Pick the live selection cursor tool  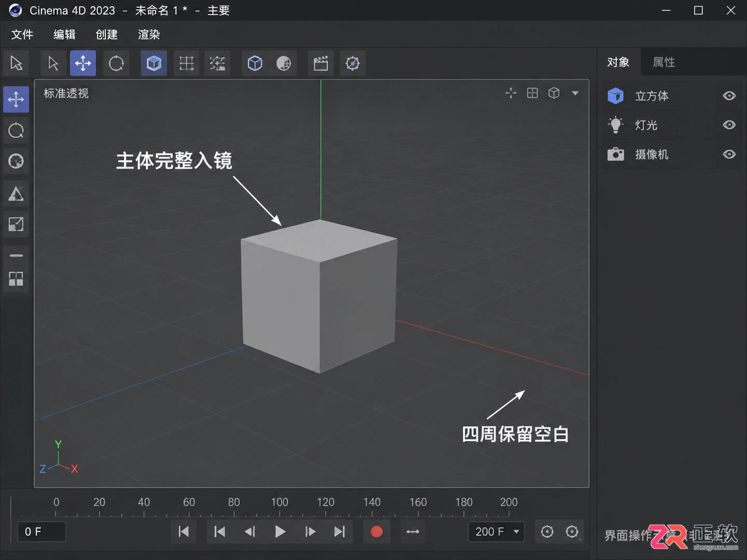coord(53,63)
